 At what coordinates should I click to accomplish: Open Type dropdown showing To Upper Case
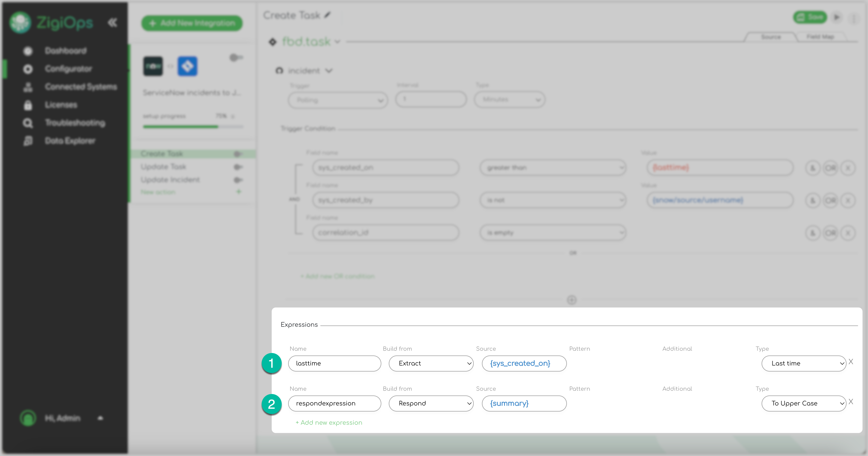[804, 403]
